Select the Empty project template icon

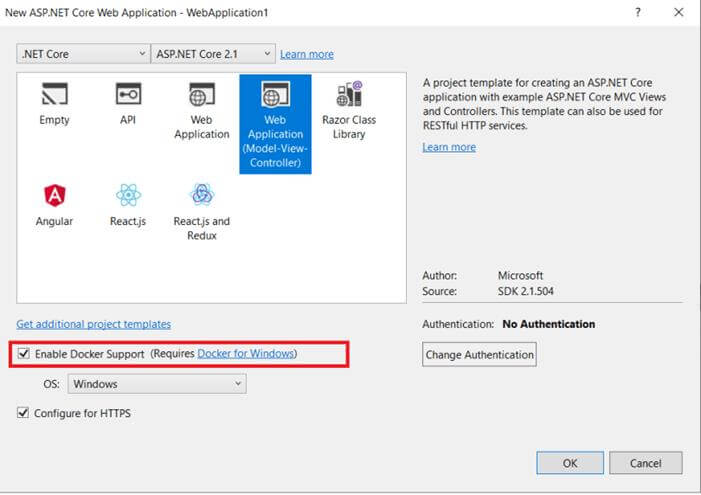coord(55,94)
